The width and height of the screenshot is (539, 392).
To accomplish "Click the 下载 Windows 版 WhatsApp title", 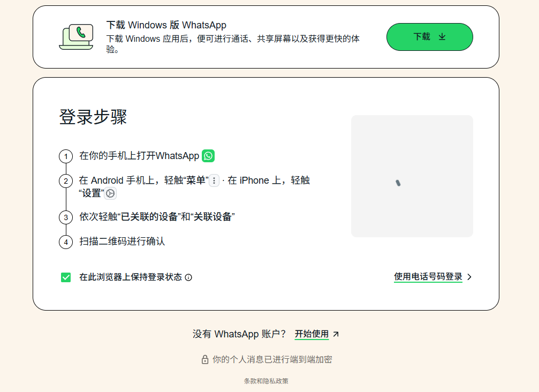I will coord(166,25).
